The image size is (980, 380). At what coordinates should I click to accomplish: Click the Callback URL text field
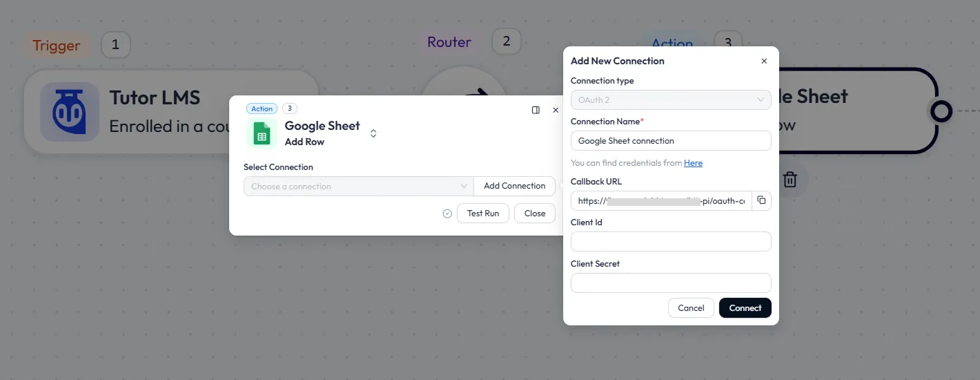[661, 200]
